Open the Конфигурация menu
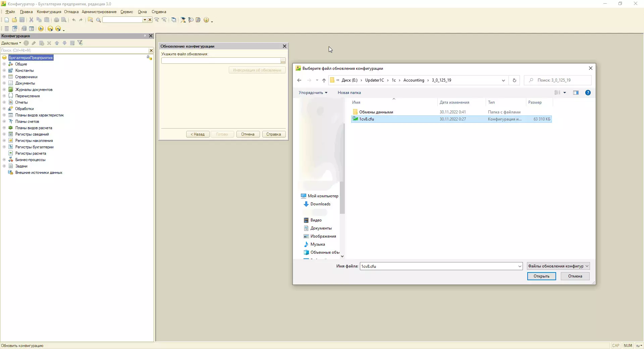 (49, 12)
